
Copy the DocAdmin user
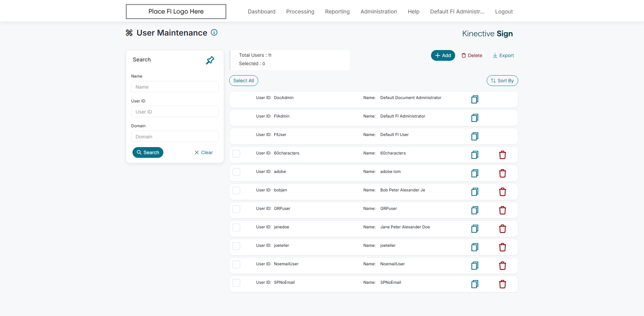click(475, 99)
